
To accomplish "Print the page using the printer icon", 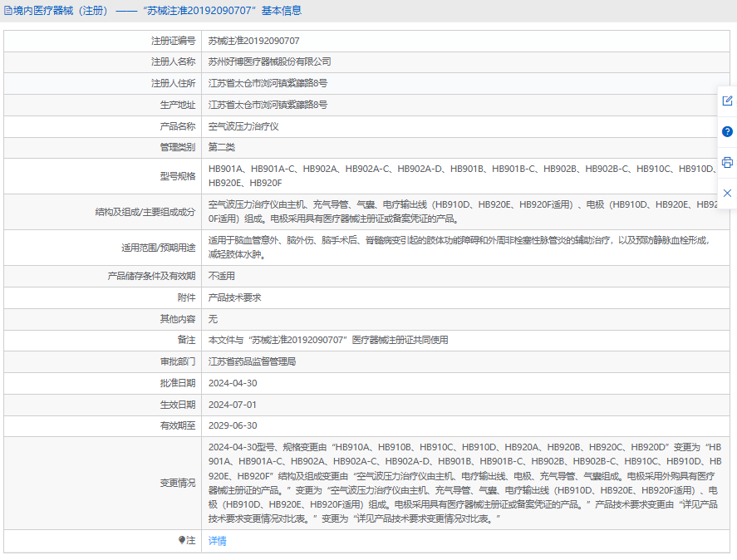I will click(727, 162).
